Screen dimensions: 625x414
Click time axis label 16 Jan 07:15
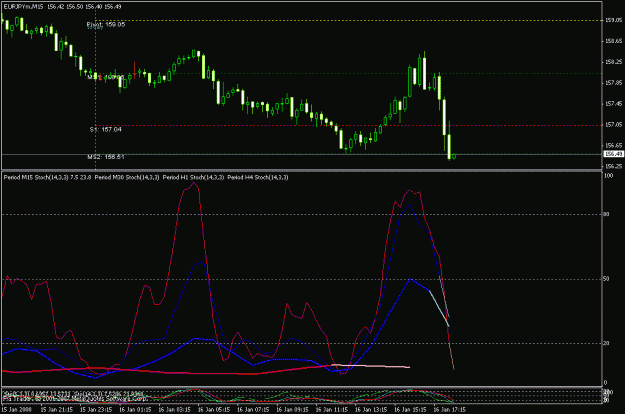coord(253,410)
